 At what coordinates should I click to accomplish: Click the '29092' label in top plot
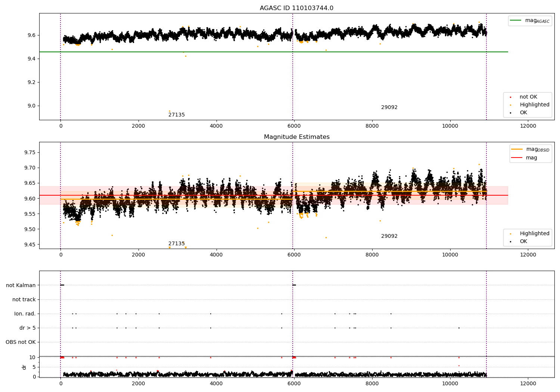click(x=389, y=108)
